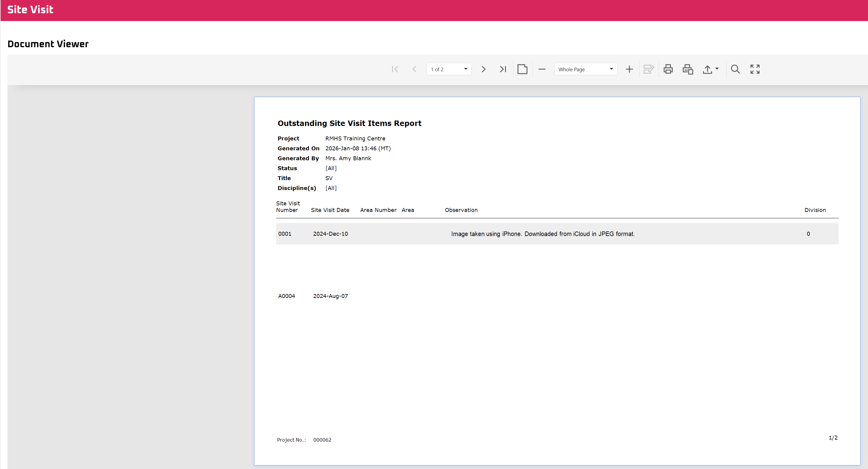Click the Title value SV

[329, 178]
